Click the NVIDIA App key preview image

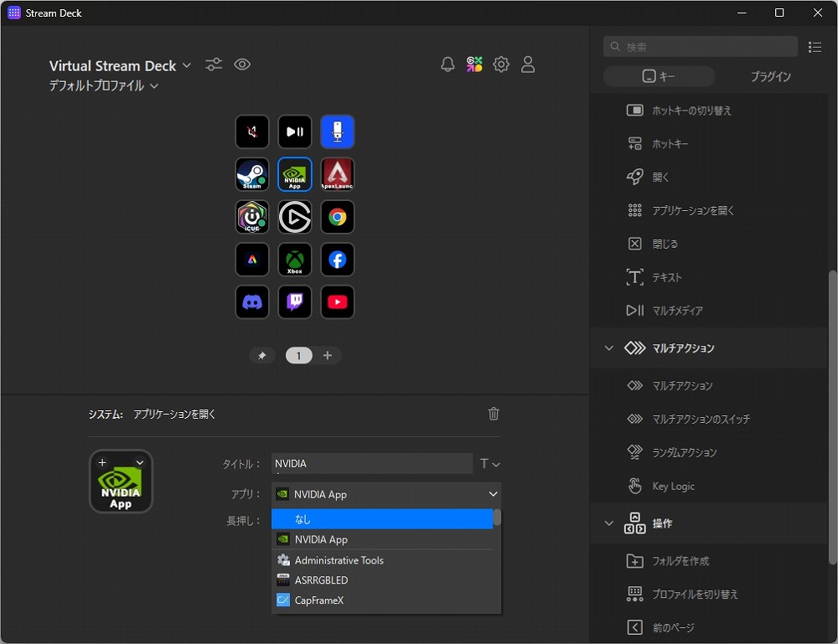pyautogui.click(x=121, y=482)
